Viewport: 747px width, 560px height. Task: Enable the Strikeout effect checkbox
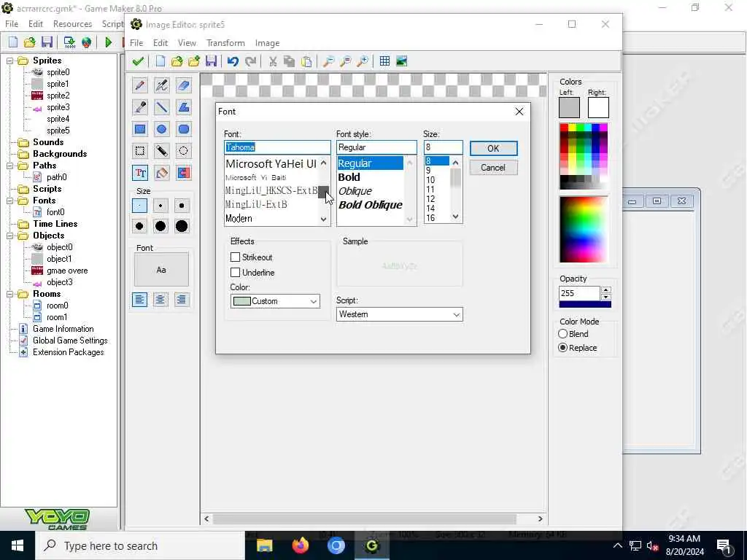235,257
